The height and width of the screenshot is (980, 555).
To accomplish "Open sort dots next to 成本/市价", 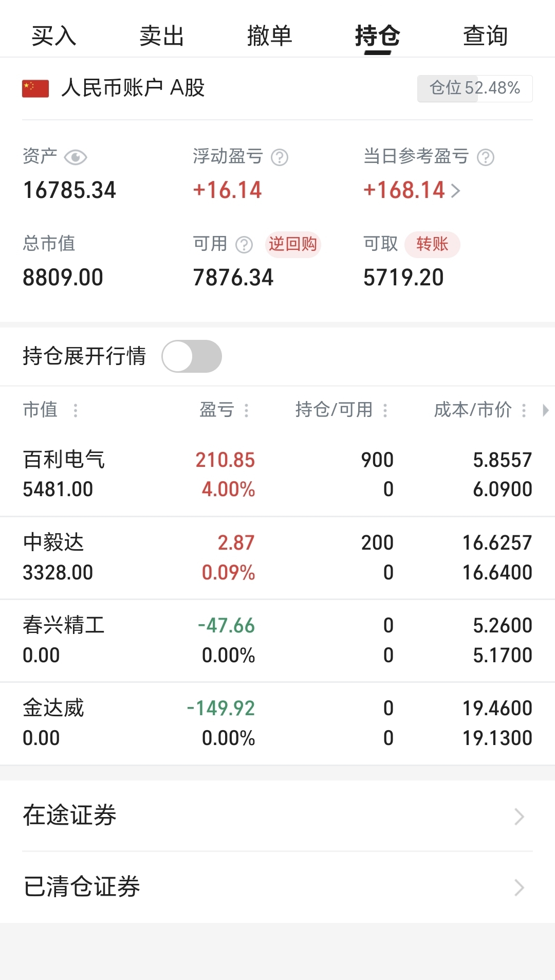I will pyautogui.click(x=524, y=410).
